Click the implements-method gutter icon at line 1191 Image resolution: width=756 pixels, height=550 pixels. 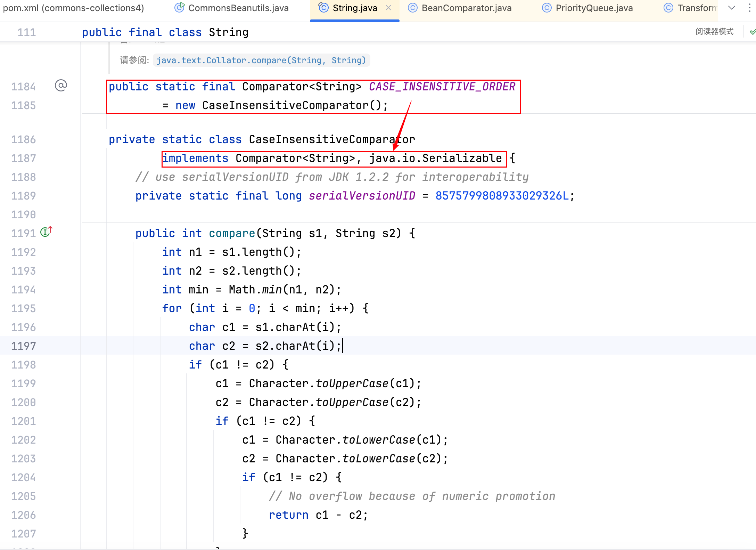click(x=46, y=232)
